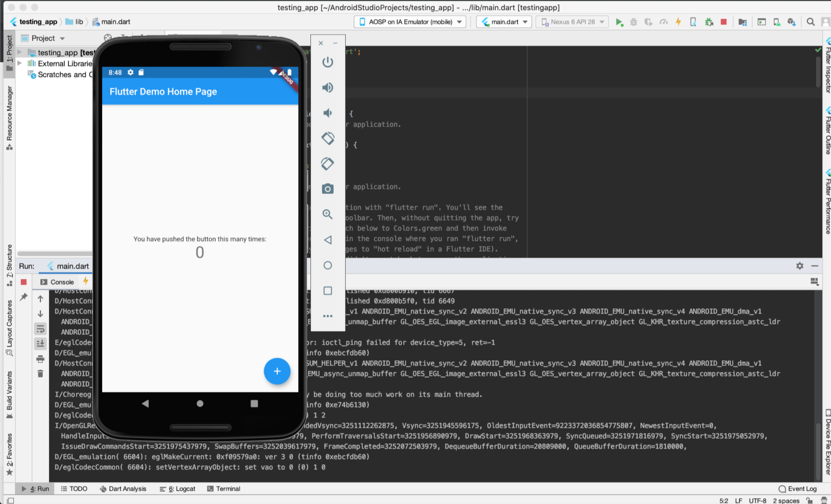This screenshot has height=504, width=831.
Task: Pin the Run tab
Action: coord(24,297)
